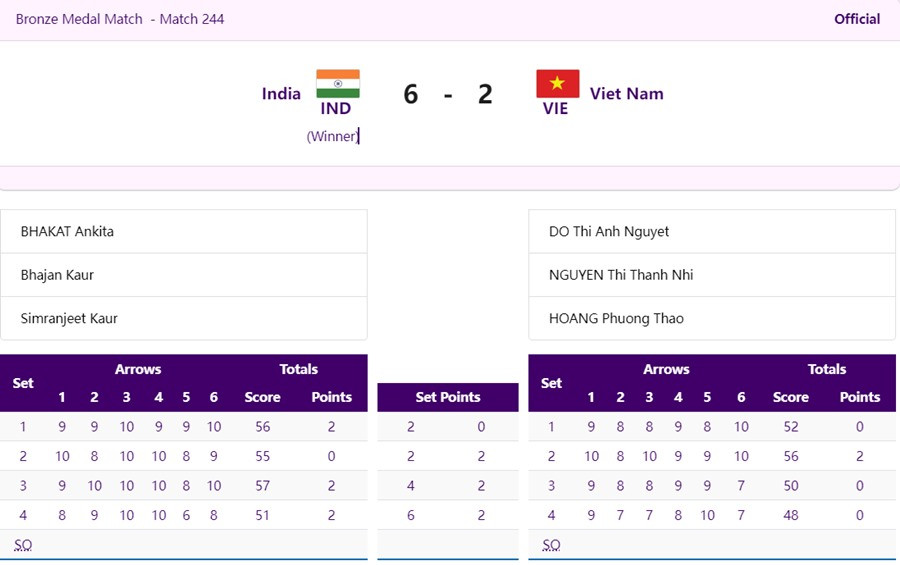This screenshot has width=900, height=565.
Task: Click the Official status label
Action: coord(857,19)
